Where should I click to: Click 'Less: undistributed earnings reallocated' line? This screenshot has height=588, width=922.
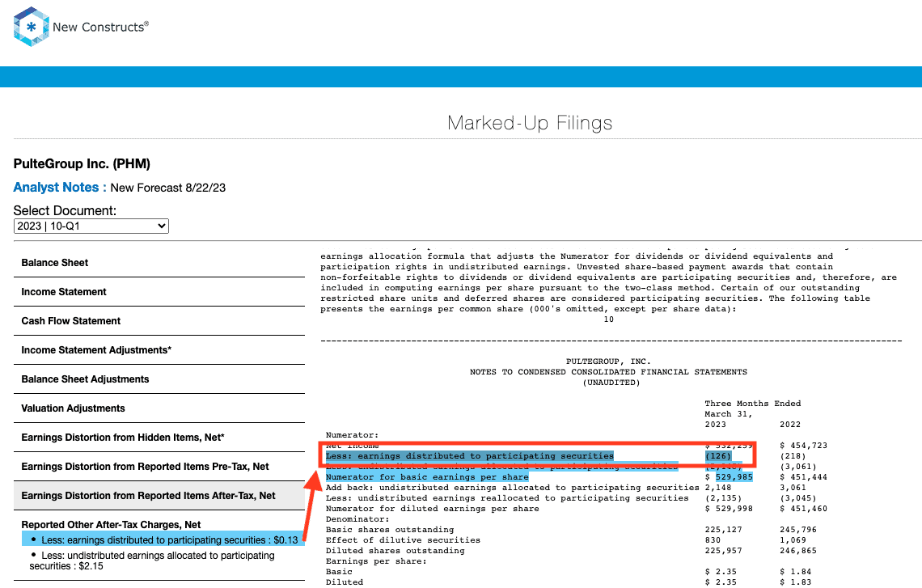click(507, 498)
